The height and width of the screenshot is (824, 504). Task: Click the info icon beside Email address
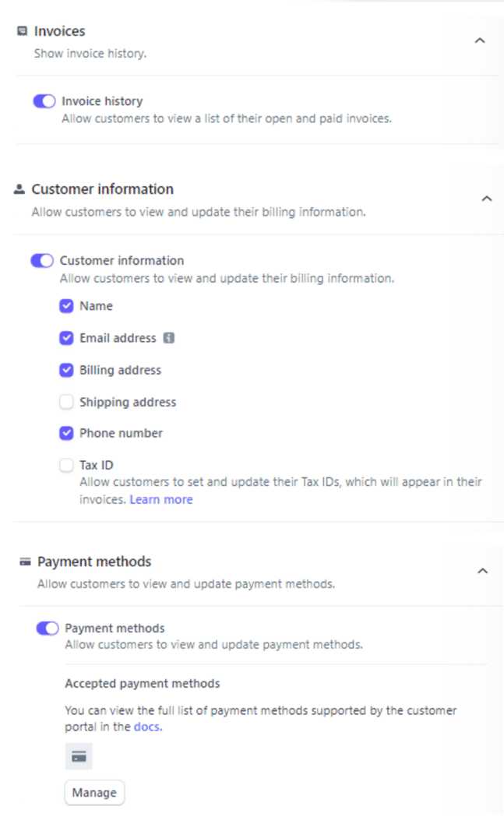pyautogui.click(x=169, y=338)
